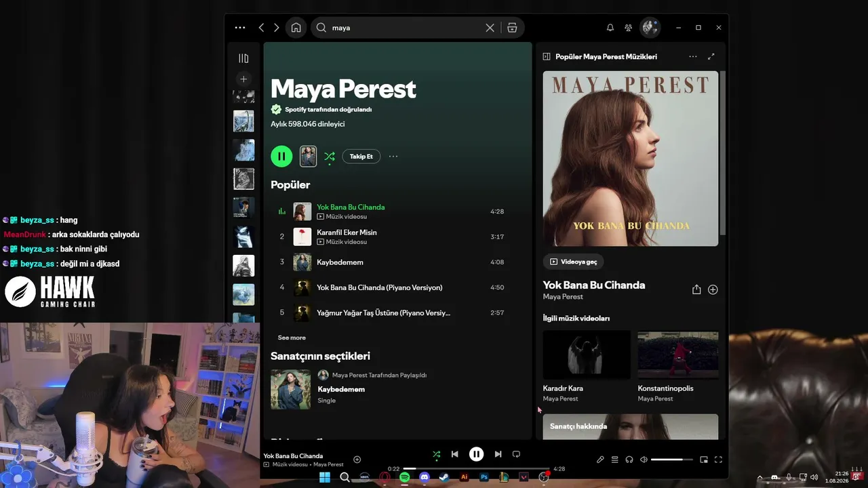The width and height of the screenshot is (868, 488).
Task: Open Steam from the taskbar
Action: tap(444, 477)
